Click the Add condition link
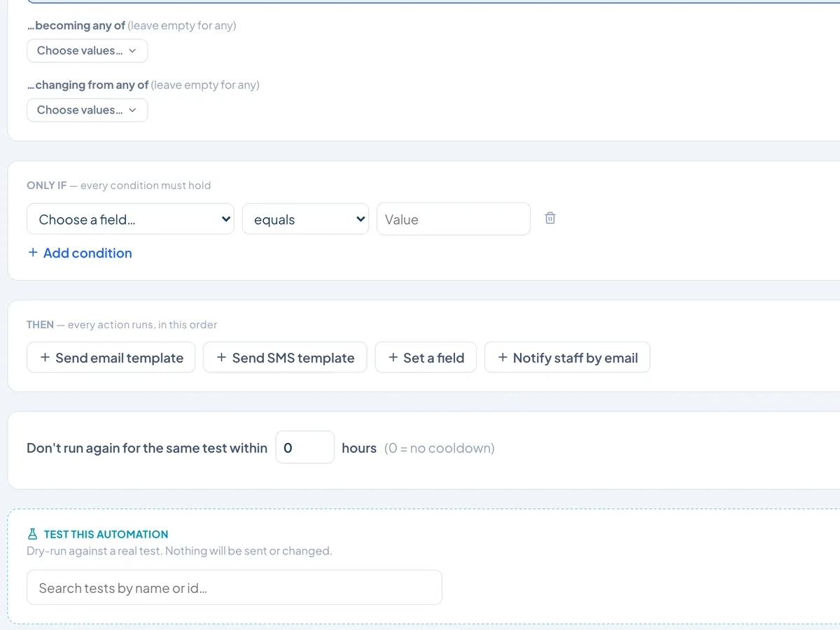 tap(80, 253)
